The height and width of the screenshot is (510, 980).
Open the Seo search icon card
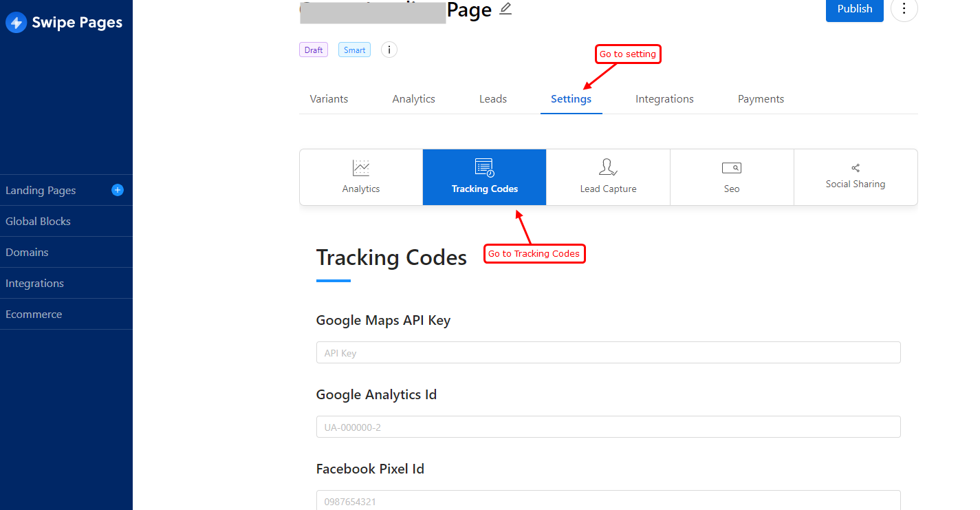(732, 177)
